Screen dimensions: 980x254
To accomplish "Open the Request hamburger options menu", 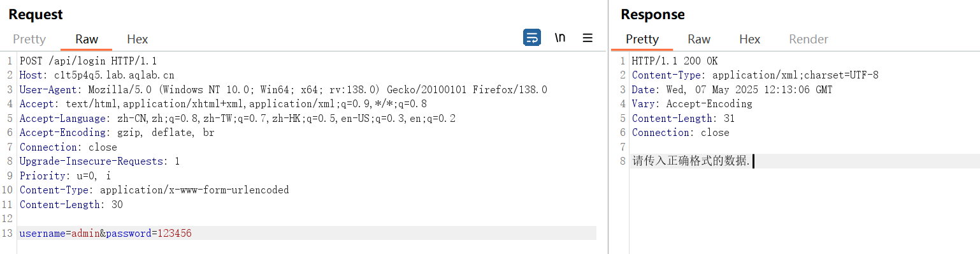I will pyautogui.click(x=587, y=38).
